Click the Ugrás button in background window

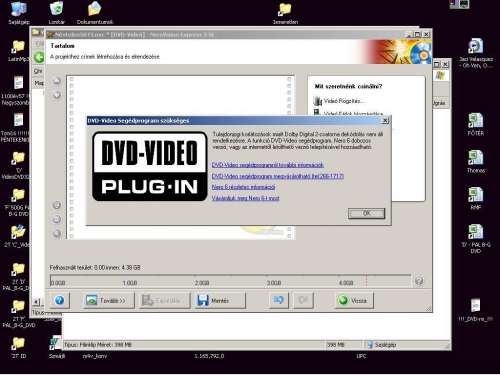(x=439, y=103)
